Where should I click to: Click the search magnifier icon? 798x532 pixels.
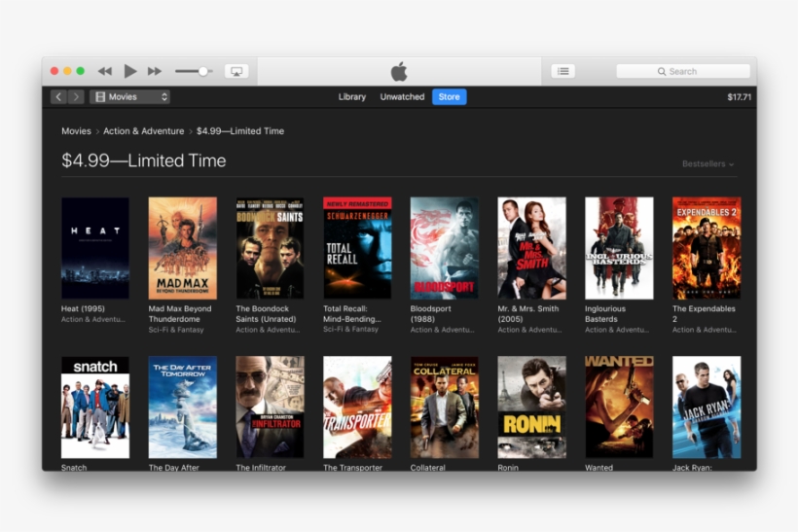[x=662, y=71]
